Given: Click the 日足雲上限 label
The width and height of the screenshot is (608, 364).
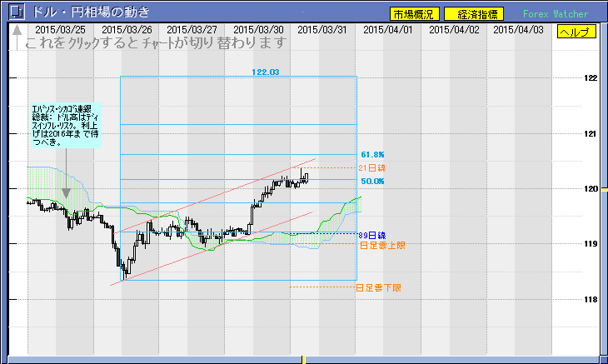Looking at the screenshot, I should (x=383, y=246).
